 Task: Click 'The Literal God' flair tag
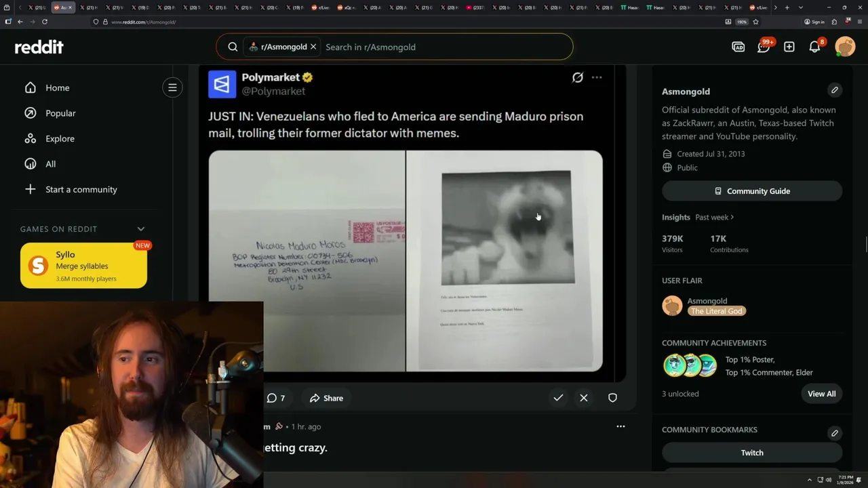[717, 311]
